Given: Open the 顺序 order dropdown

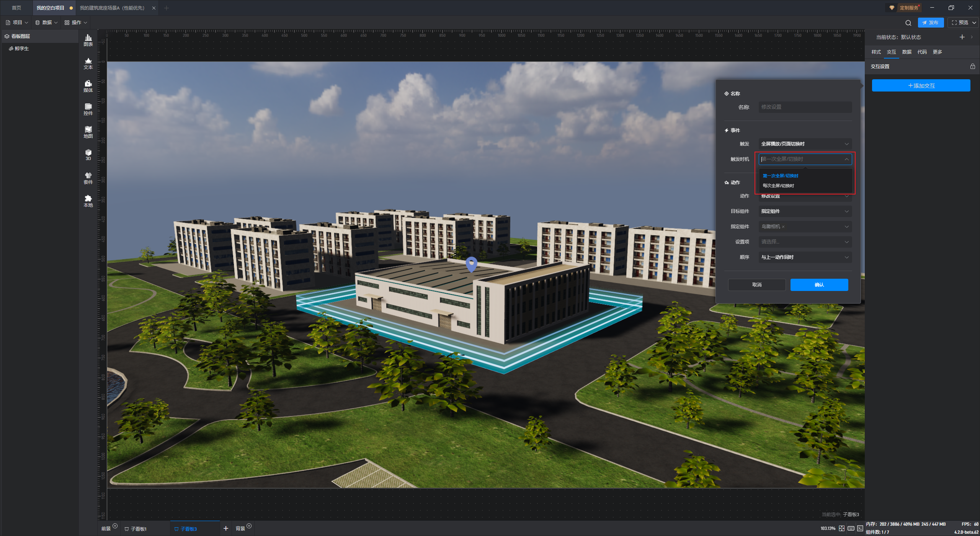Looking at the screenshot, I should pyautogui.click(x=805, y=257).
